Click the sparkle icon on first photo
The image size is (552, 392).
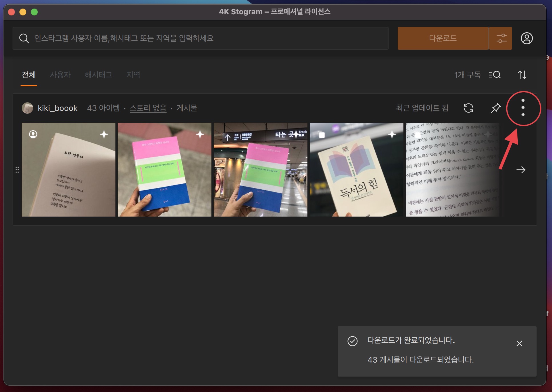(104, 134)
